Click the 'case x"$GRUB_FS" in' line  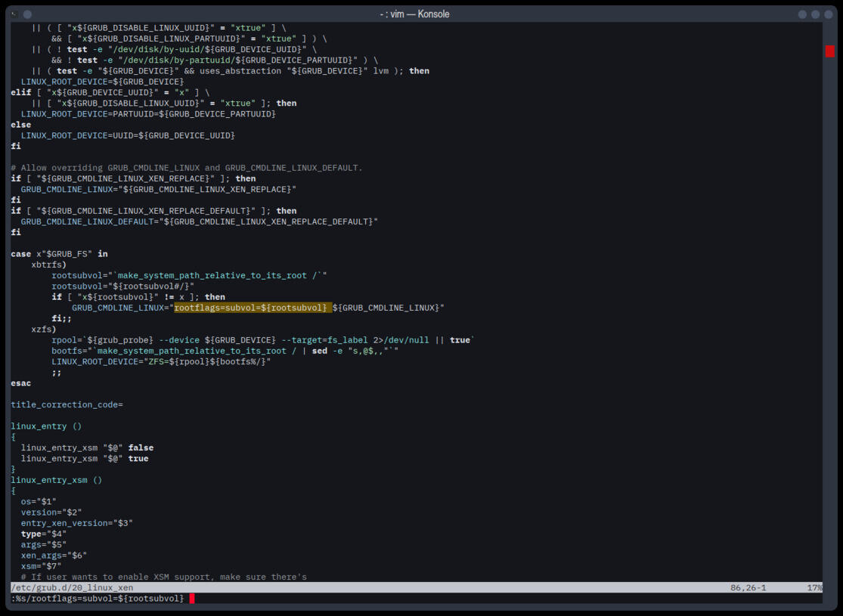point(59,254)
